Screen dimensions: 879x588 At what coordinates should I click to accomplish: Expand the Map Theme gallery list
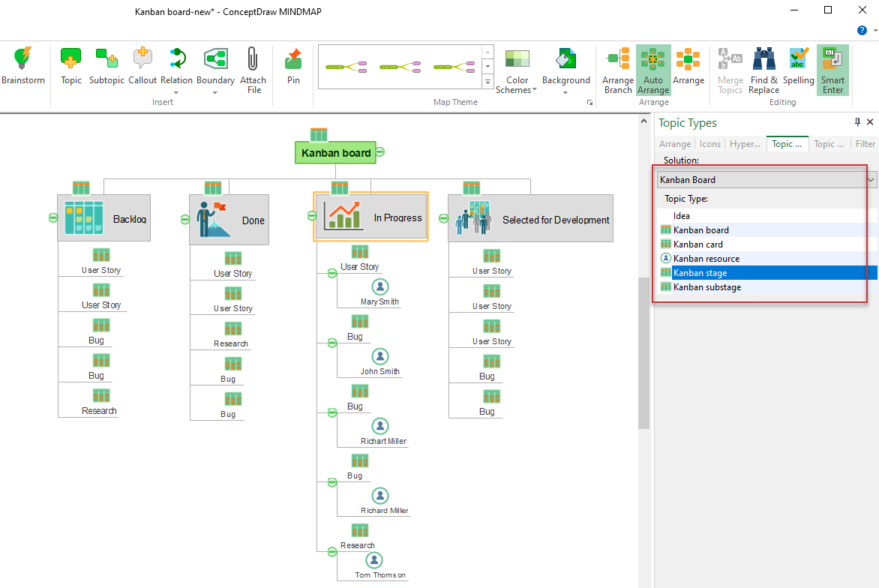487,82
